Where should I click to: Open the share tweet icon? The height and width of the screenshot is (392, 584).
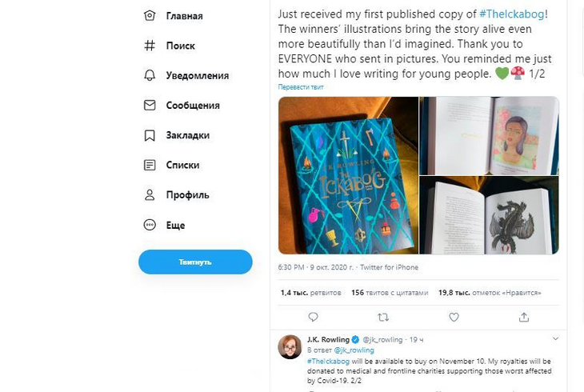click(524, 318)
